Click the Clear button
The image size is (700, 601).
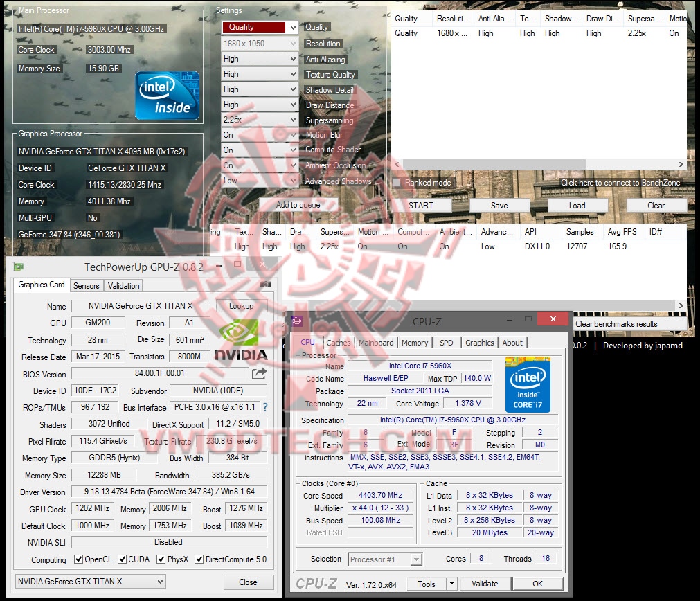pos(656,206)
